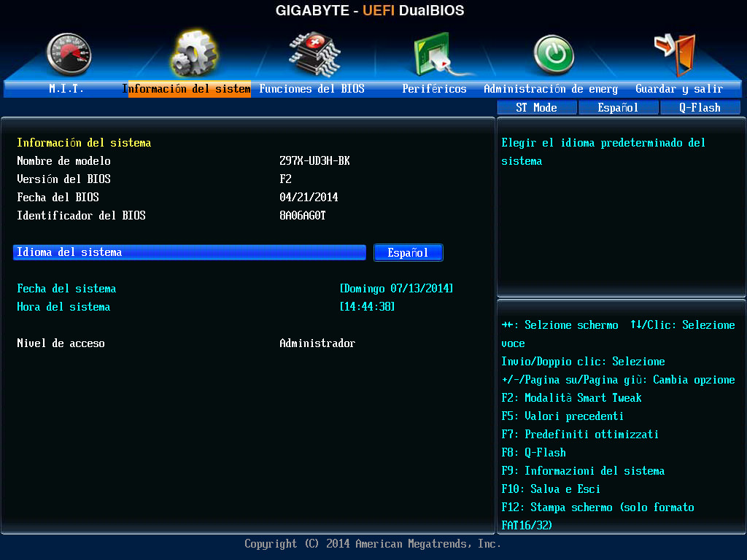This screenshot has width=747, height=560.
Task: Click the M.I.T. speedometer gauge icon
Action: click(69, 54)
